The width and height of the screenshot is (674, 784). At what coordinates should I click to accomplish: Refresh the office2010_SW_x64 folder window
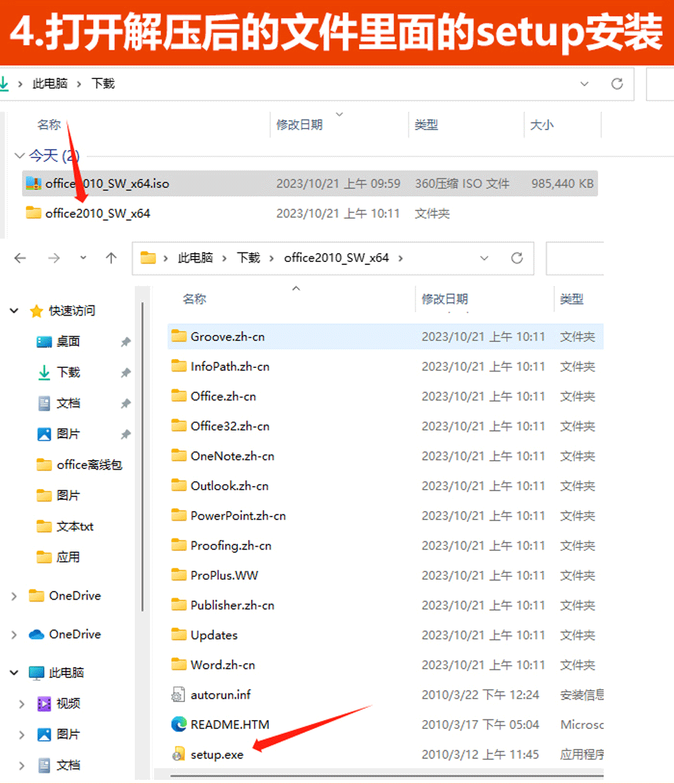coord(517,258)
